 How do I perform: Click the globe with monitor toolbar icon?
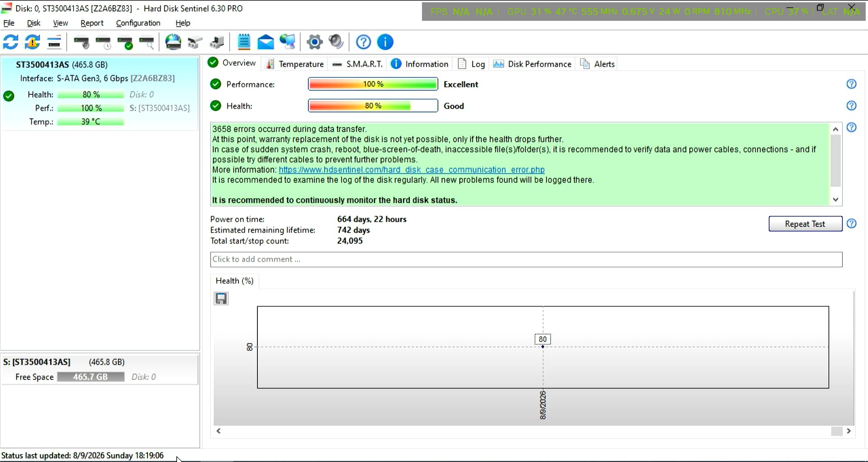(x=288, y=42)
